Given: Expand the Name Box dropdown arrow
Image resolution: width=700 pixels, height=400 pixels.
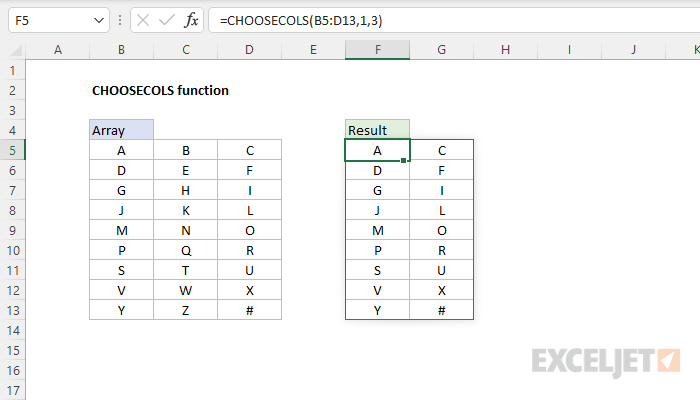Looking at the screenshot, I should 99,21.
